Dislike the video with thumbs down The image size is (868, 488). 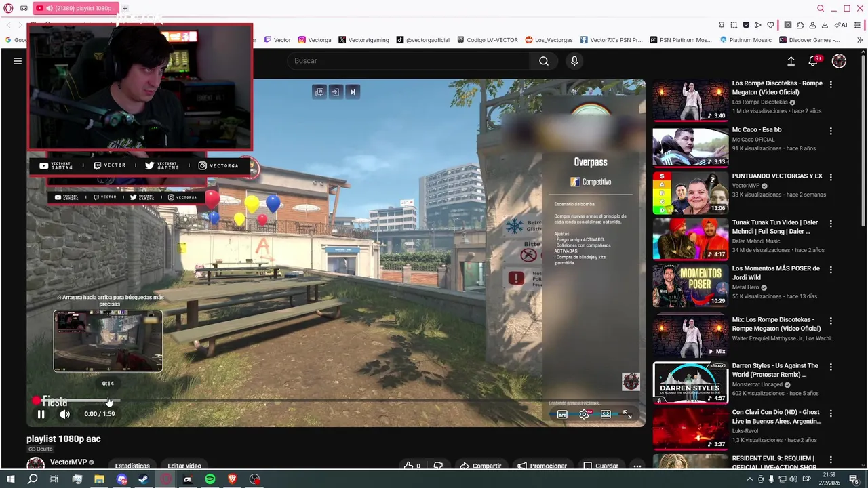pyautogui.click(x=438, y=466)
